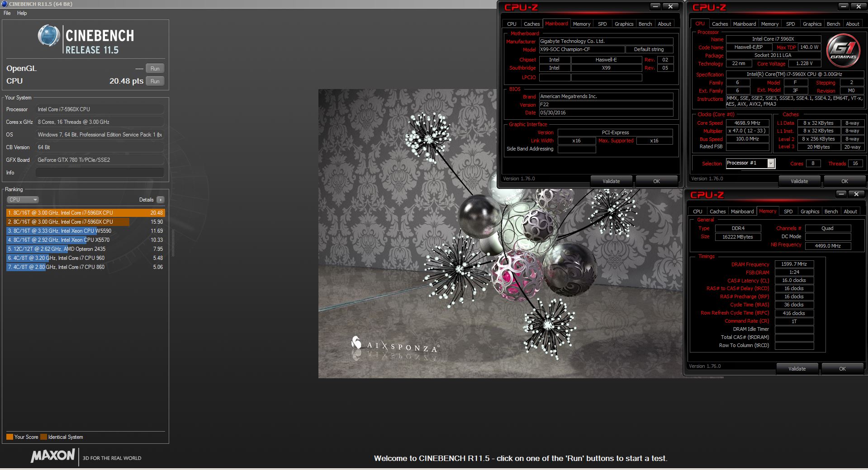Click the Details arrow button in Ranking
The image size is (868, 470).
click(161, 200)
